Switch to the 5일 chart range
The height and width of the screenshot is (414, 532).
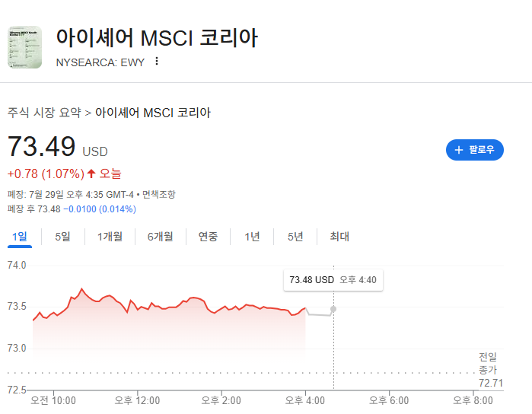(62, 237)
